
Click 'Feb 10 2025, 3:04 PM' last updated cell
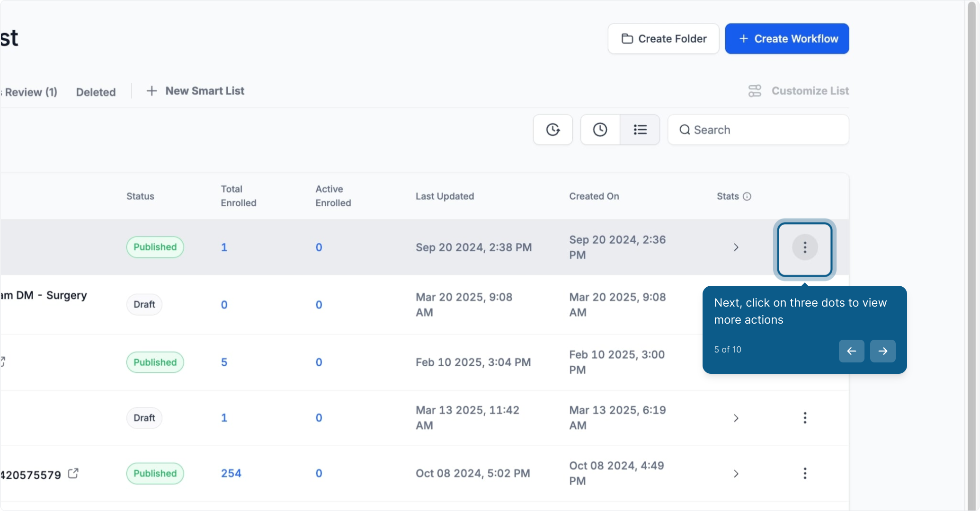pyautogui.click(x=473, y=362)
